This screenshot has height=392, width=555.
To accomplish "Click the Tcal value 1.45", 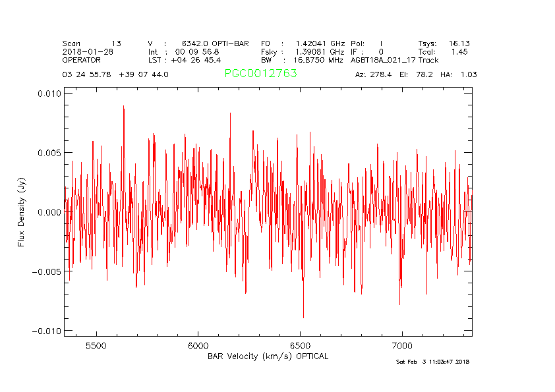I will pos(459,51).
